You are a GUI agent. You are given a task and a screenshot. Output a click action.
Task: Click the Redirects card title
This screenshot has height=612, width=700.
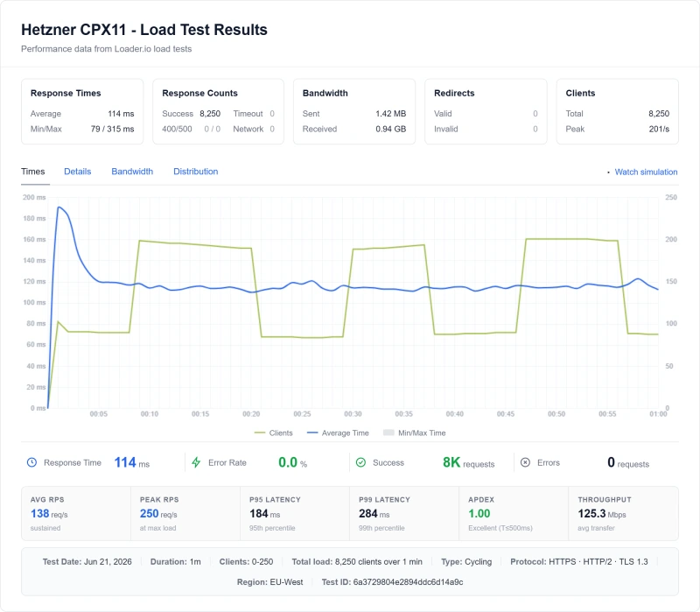[454, 93]
